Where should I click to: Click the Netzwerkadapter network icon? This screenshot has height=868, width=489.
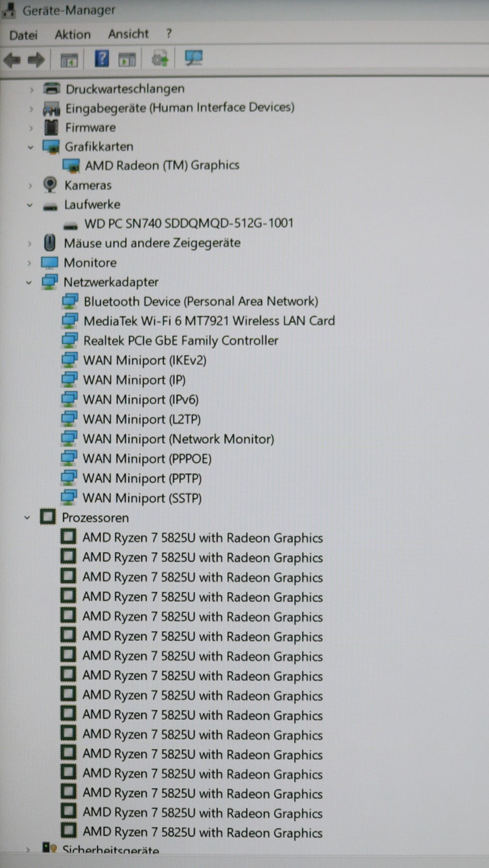[x=50, y=282]
